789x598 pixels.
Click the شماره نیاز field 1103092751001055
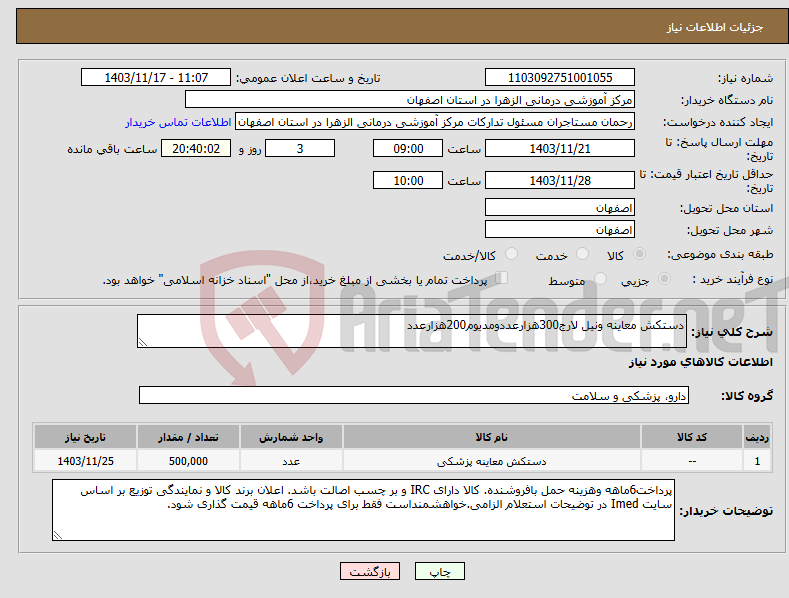point(560,78)
